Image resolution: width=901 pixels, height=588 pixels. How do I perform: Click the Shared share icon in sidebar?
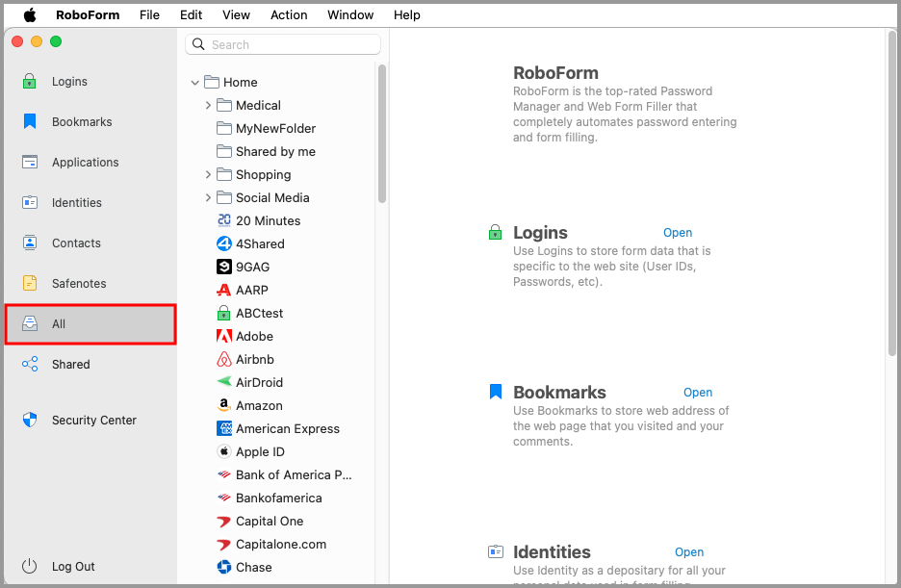29,364
